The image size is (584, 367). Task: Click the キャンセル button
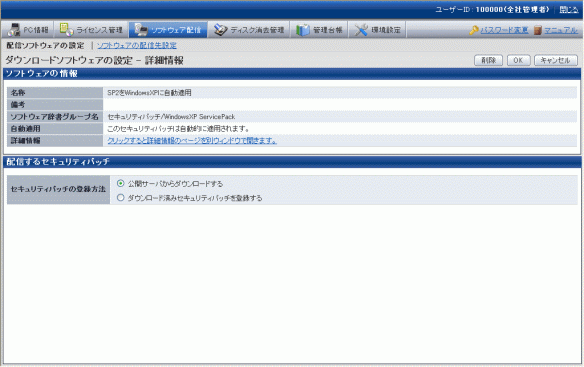[556, 60]
